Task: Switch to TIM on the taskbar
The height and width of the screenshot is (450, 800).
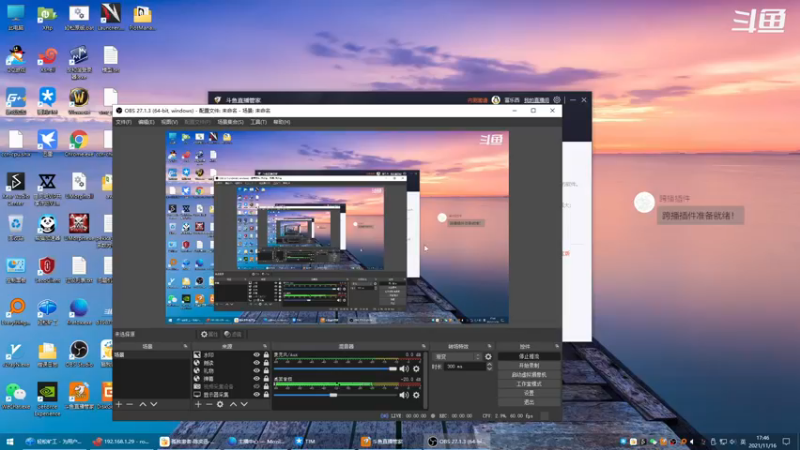Action: point(305,441)
